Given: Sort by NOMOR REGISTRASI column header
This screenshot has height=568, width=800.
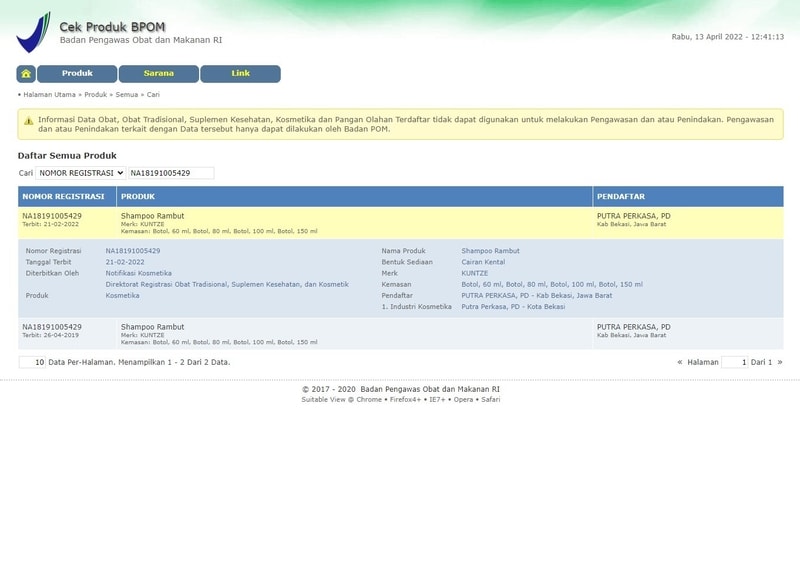Looking at the screenshot, I should 67,196.
